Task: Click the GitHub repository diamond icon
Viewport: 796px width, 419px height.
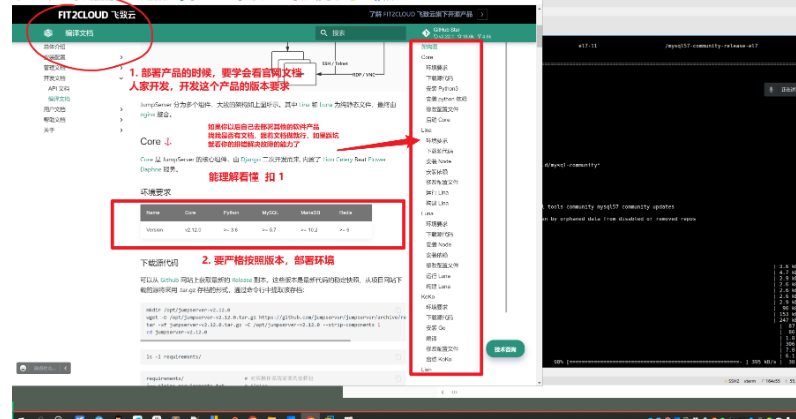Action: point(426,33)
